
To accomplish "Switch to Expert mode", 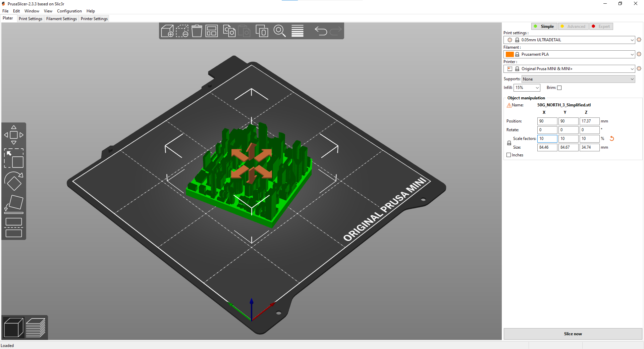I will coord(601,27).
